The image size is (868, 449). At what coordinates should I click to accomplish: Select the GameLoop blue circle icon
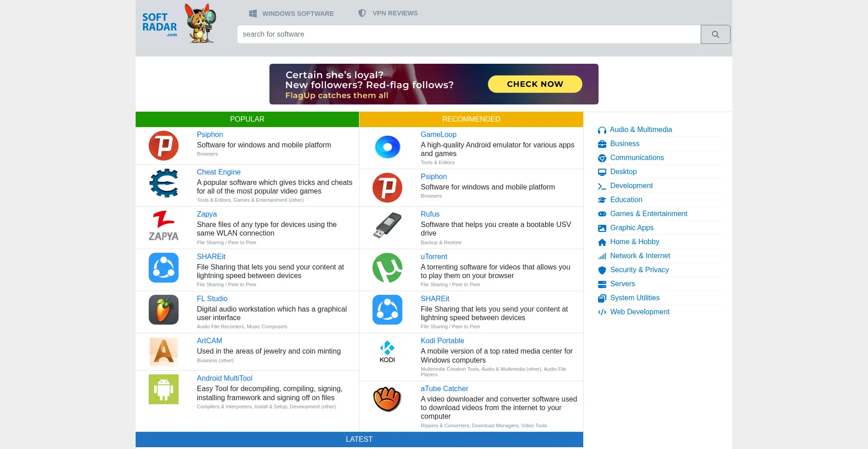(x=387, y=147)
